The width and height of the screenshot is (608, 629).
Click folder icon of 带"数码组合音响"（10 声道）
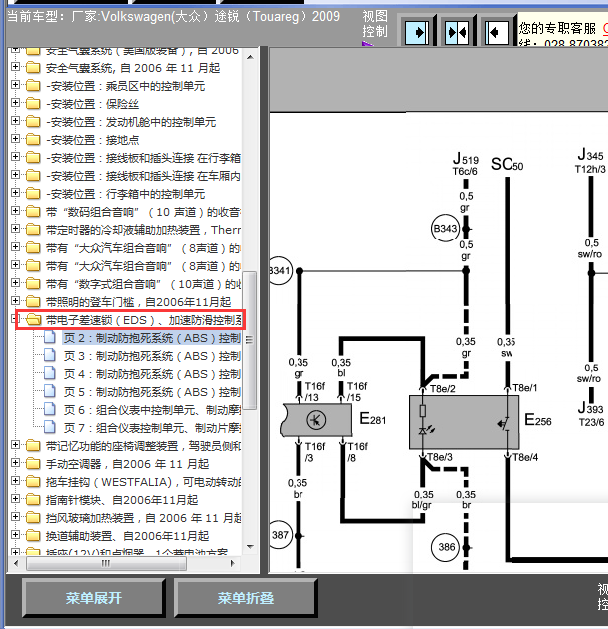pos(33,212)
